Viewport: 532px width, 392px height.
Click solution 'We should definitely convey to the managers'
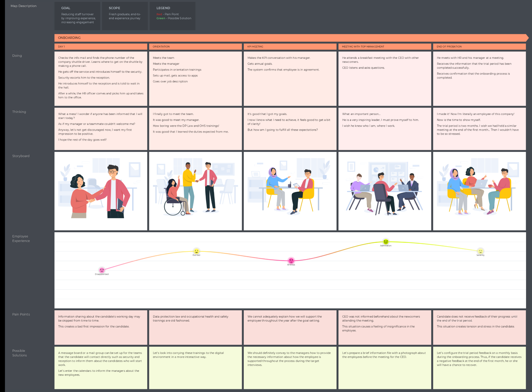(x=290, y=368)
